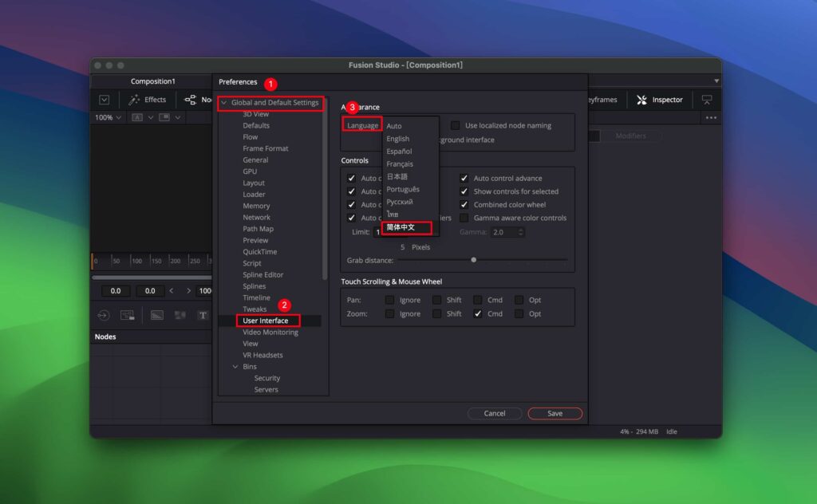Disable Auto control advance
The height and width of the screenshot is (504, 817).
(466, 178)
